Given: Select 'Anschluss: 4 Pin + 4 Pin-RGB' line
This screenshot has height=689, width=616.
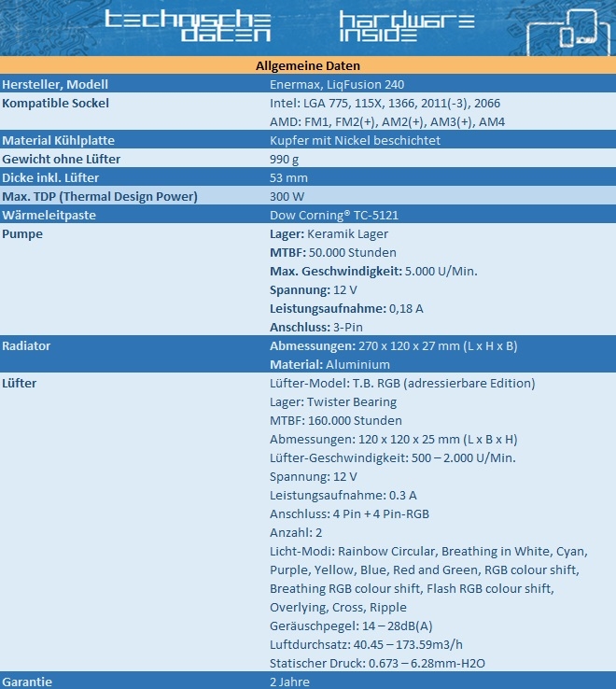Looking at the screenshot, I should click(349, 514).
